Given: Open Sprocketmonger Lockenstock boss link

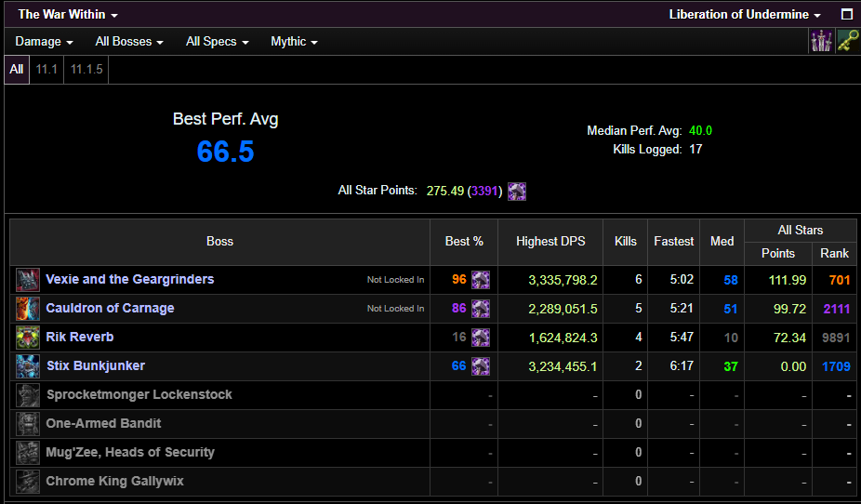Looking at the screenshot, I should [139, 395].
